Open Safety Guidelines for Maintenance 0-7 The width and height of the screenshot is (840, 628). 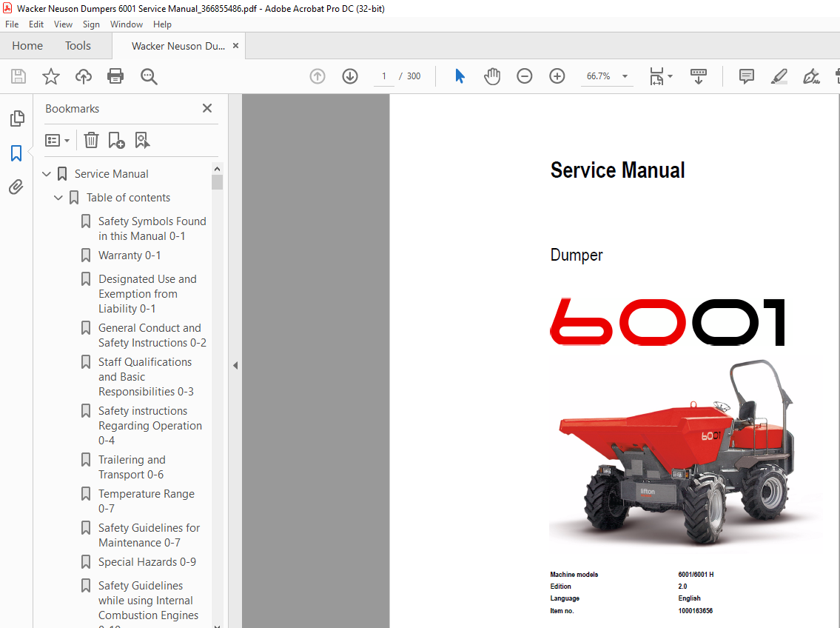(x=149, y=535)
